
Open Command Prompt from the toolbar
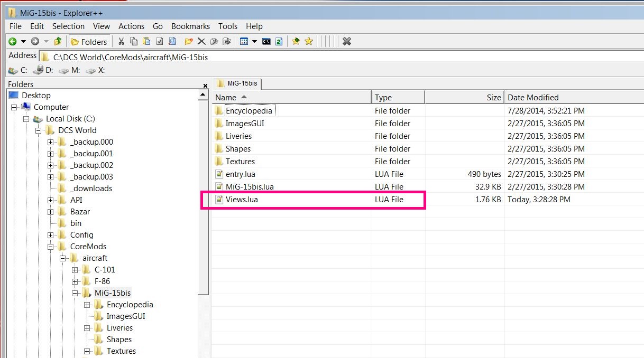(266, 41)
